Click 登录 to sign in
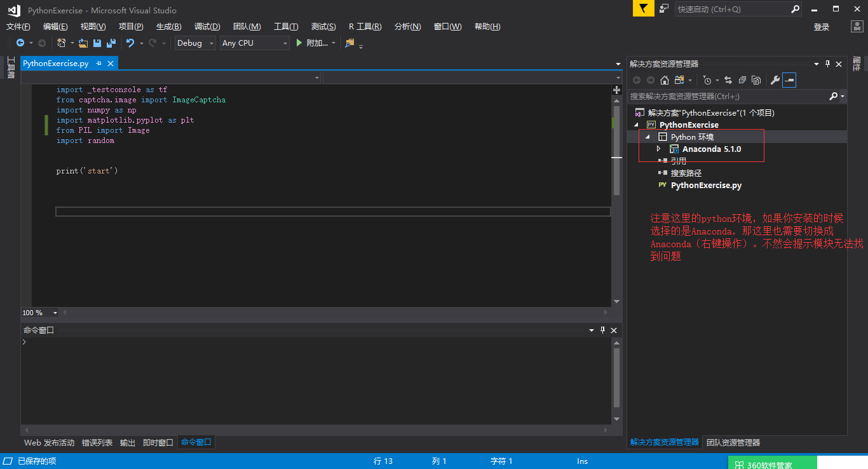The height and width of the screenshot is (469, 868). point(822,27)
